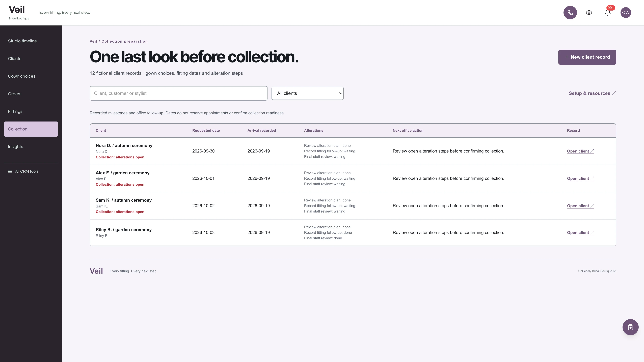Click the footer Veil logo
The image size is (644, 362).
(x=96, y=271)
